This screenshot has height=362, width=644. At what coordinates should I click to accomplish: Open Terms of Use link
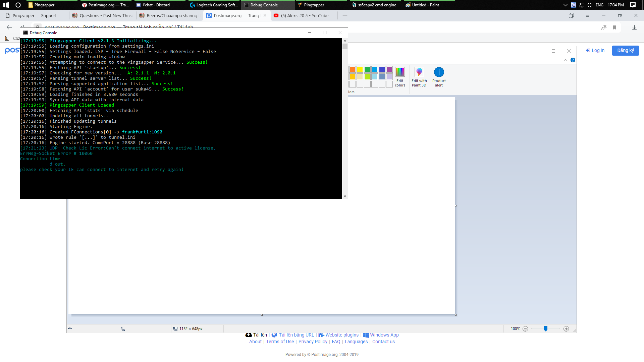click(x=280, y=342)
